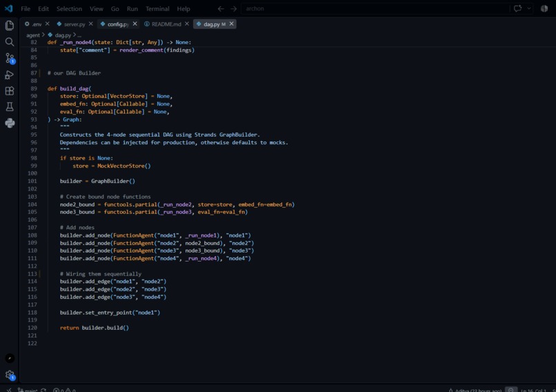This screenshot has width=556, height=392.
Task: Open Source Control view with badge
Action: [10, 58]
